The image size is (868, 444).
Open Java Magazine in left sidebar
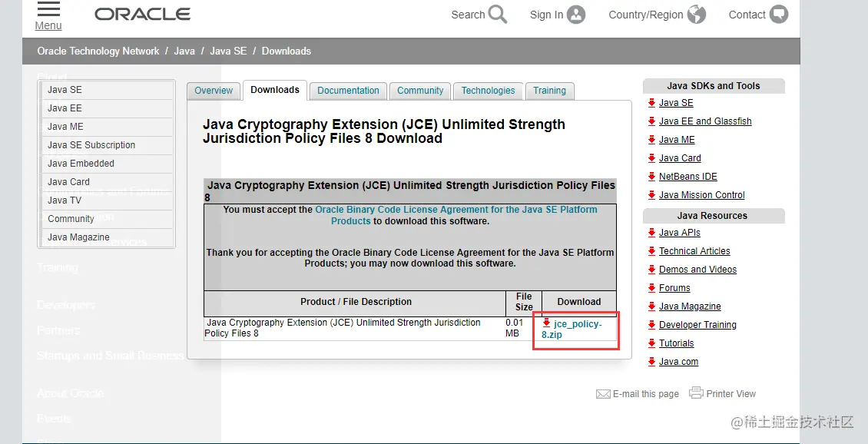[108, 237]
